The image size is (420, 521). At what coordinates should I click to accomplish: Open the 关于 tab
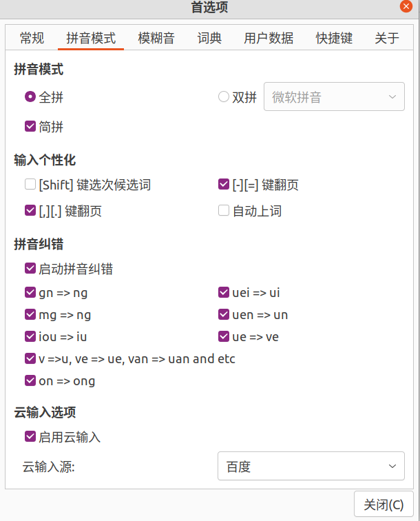point(386,38)
